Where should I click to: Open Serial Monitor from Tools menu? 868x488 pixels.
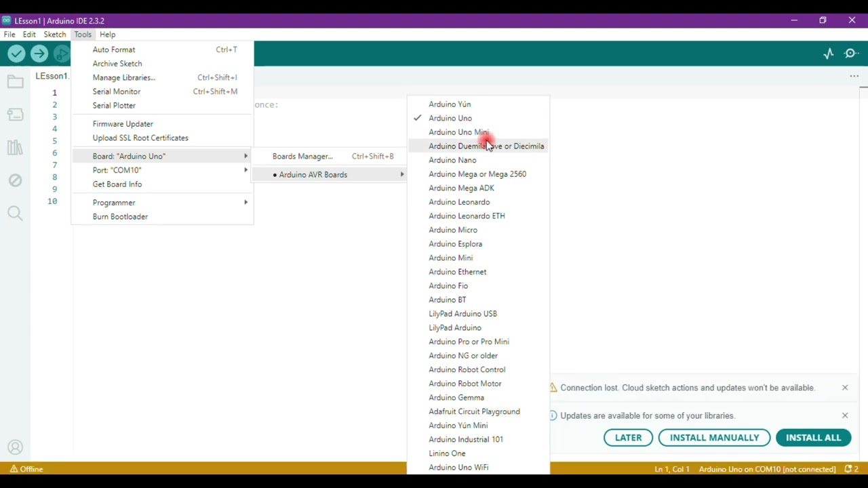162,91
